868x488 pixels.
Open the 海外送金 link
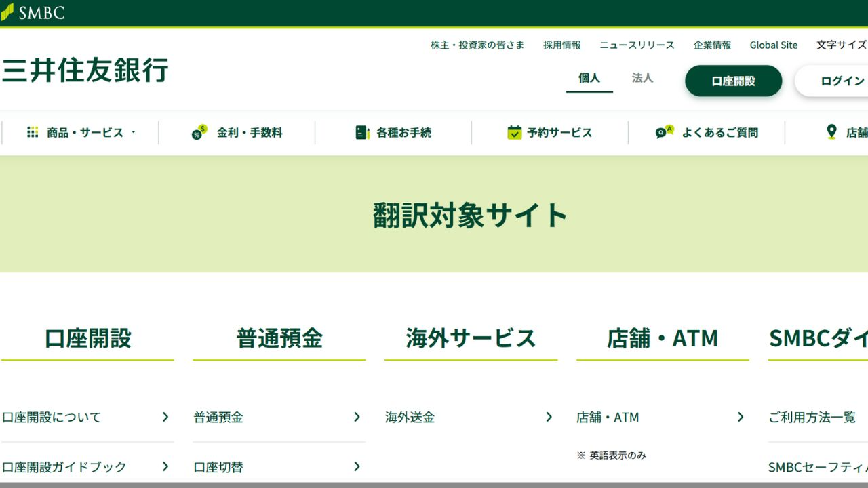410,417
